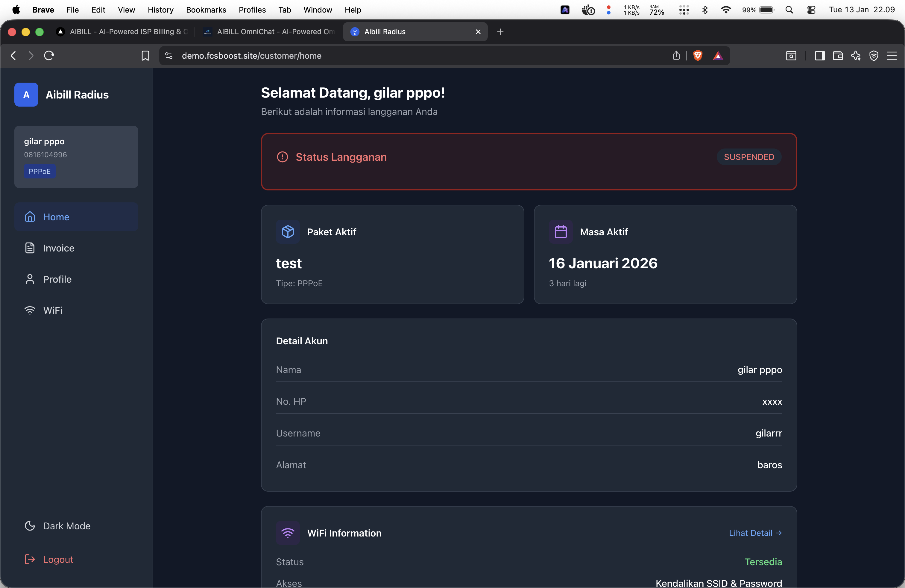Toggle the browser sidebar panel

coord(819,56)
